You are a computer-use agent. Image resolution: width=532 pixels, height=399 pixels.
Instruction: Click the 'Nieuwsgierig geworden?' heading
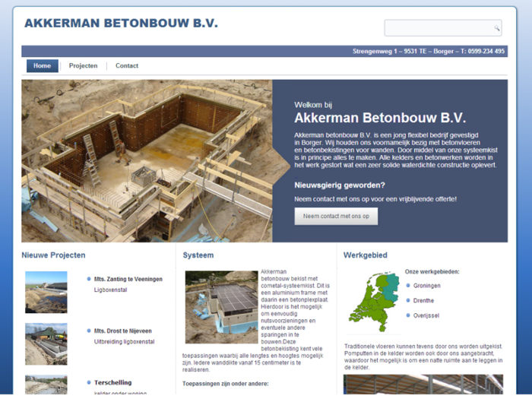tap(340, 185)
